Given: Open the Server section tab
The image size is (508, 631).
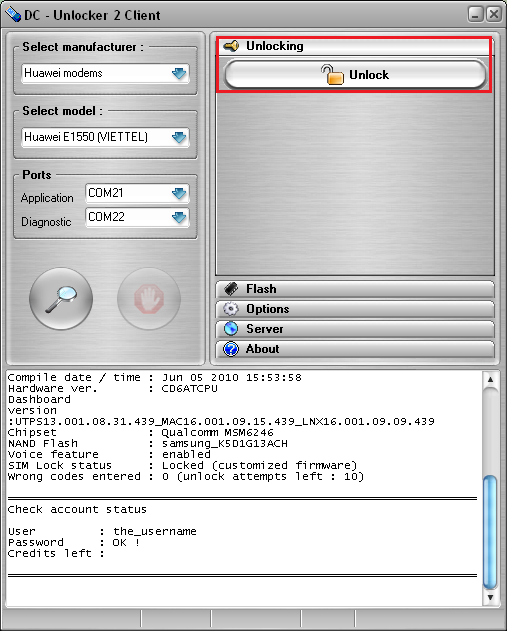Looking at the screenshot, I should (355, 329).
